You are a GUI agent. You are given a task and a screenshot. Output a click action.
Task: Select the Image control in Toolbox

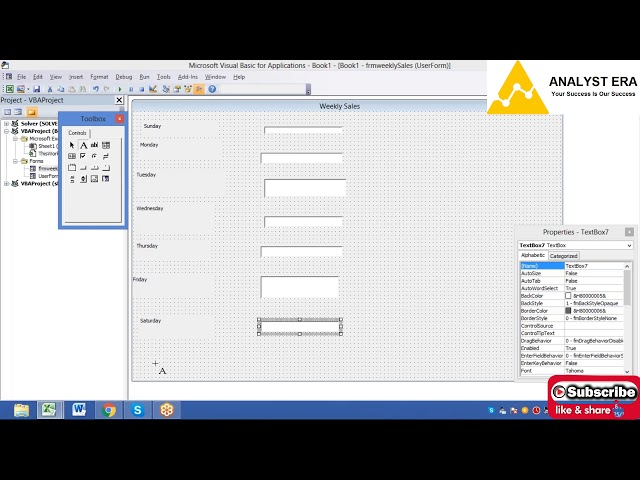94,179
